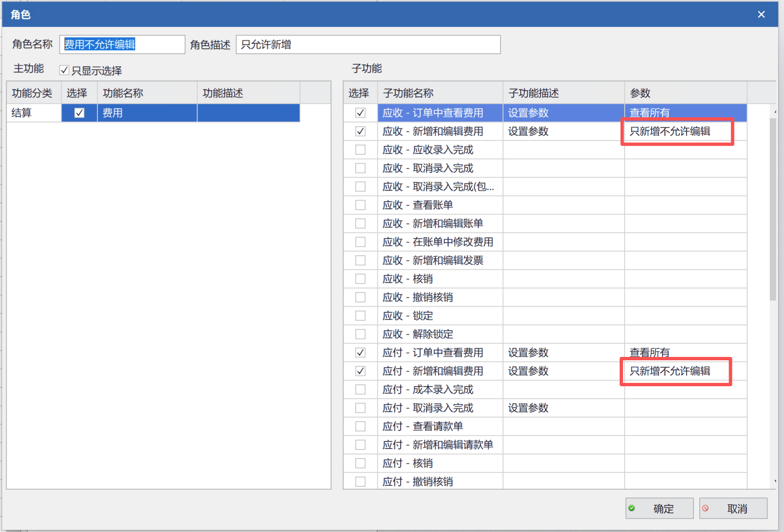The image size is (784, 532).
Task: Enable the 应收 - 核销 checkbox
Action: pyautogui.click(x=360, y=279)
